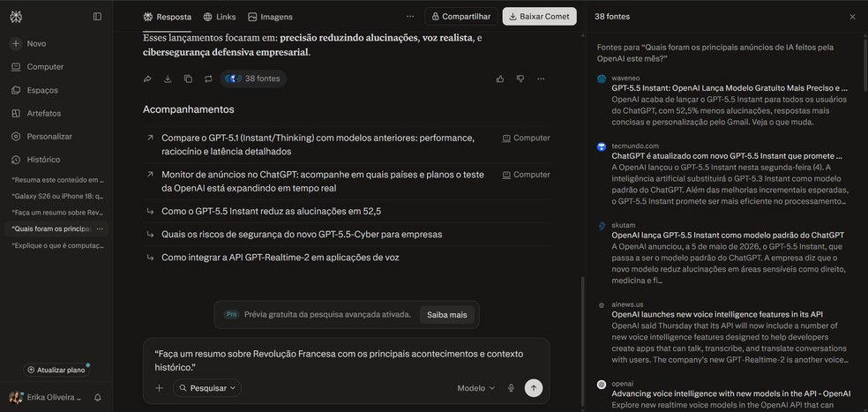This screenshot has width=868, height=412.
Task: Select follow-up comparing GPT-5.1 Instant/Thinking
Action: [347, 145]
